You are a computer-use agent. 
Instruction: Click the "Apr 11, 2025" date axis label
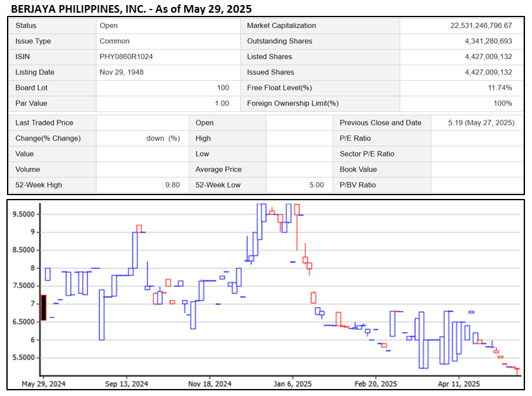coord(459,384)
